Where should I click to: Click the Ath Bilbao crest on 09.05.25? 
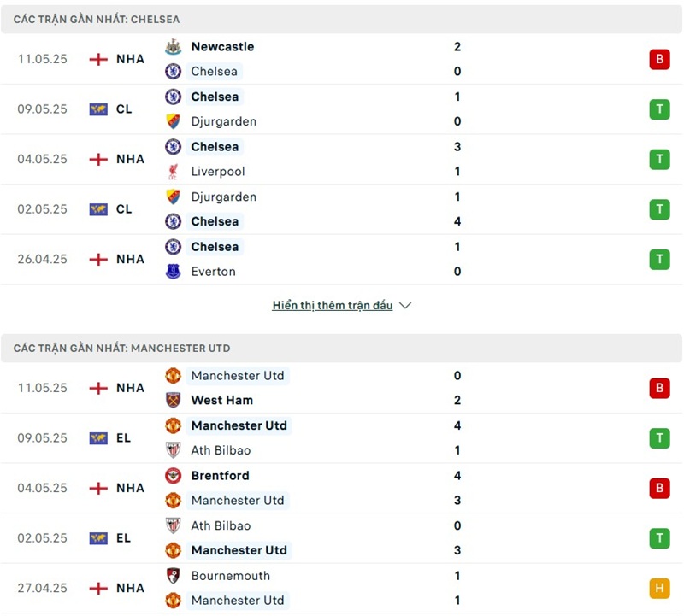pyautogui.click(x=173, y=450)
